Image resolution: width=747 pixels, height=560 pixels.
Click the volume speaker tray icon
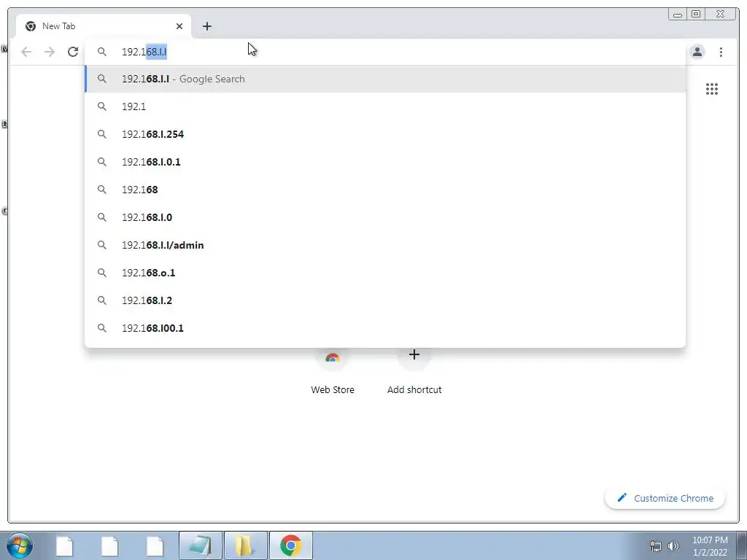(673, 546)
